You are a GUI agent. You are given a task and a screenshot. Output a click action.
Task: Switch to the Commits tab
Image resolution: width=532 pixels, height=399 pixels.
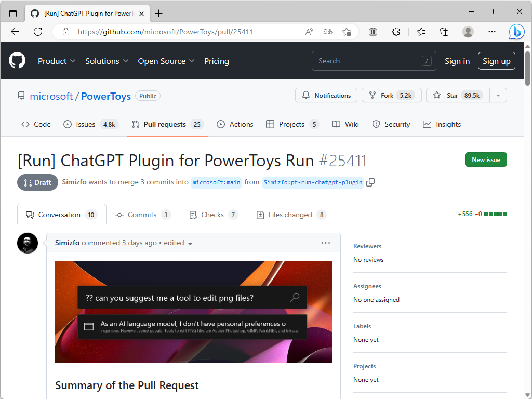coord(142,214)
